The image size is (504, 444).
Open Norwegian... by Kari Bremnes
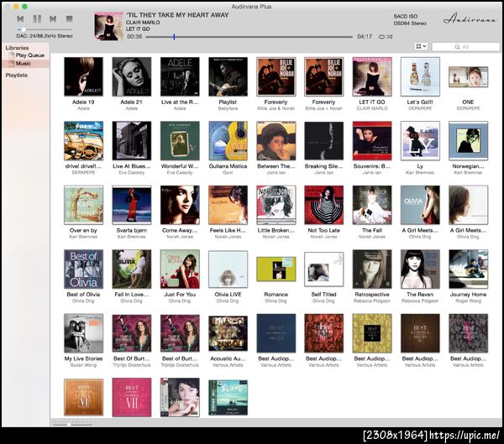pyautogui.click(x=469, y=141)
